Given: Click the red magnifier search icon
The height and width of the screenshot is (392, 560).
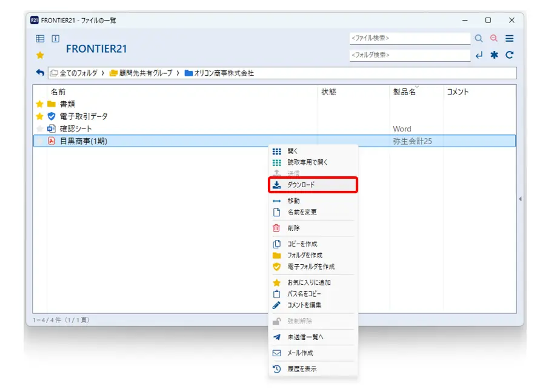Looking at the screenshot, I should pyautogui.click(x=494, y=38).
